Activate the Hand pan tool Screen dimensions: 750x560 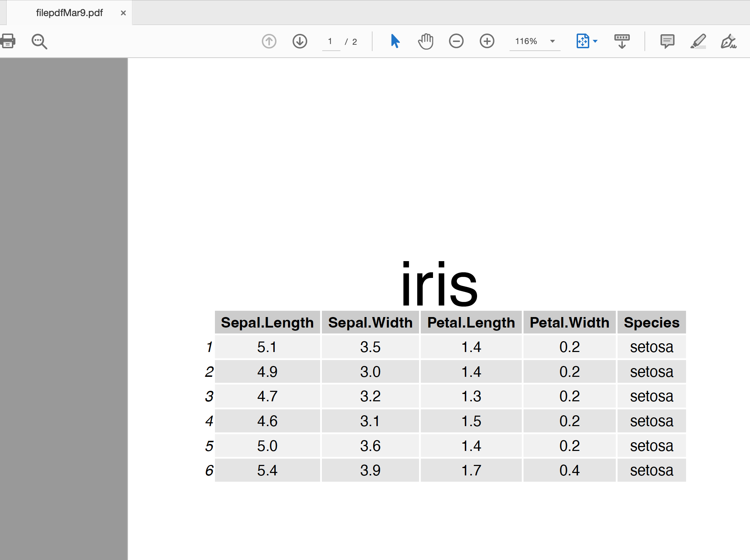pyautogui.click(x=425, y=41)
